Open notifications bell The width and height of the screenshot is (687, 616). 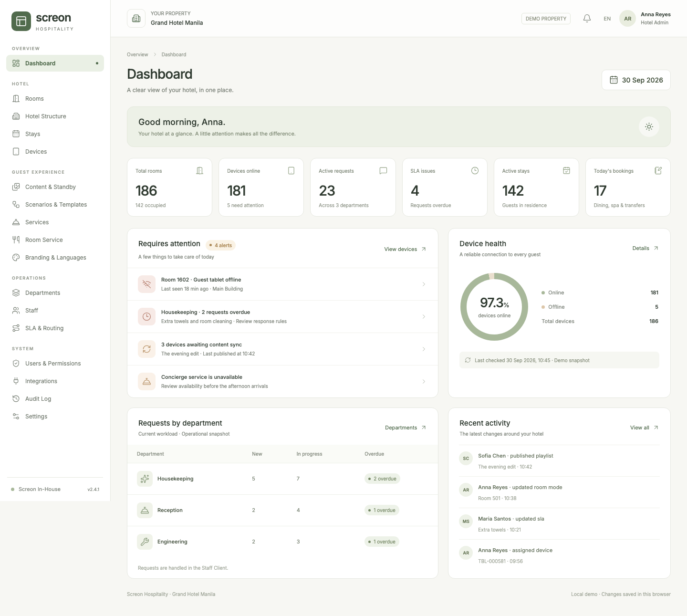pos(587,19)
